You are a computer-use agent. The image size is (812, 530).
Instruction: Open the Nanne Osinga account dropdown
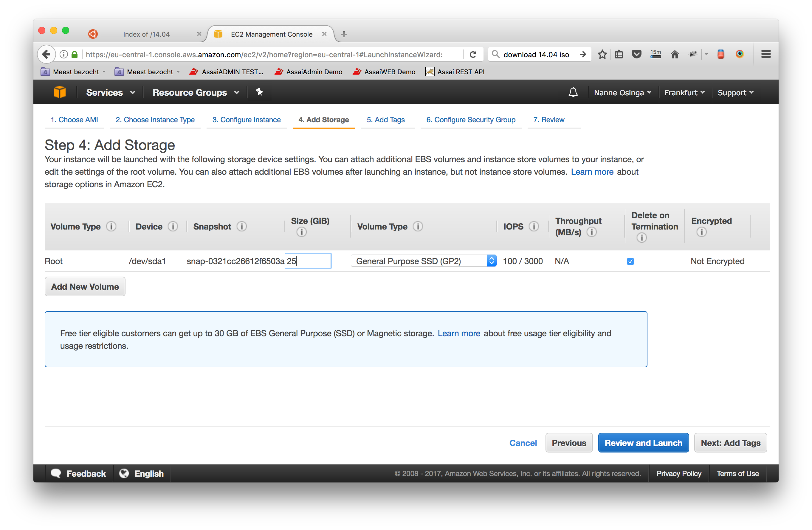point(622,92)
